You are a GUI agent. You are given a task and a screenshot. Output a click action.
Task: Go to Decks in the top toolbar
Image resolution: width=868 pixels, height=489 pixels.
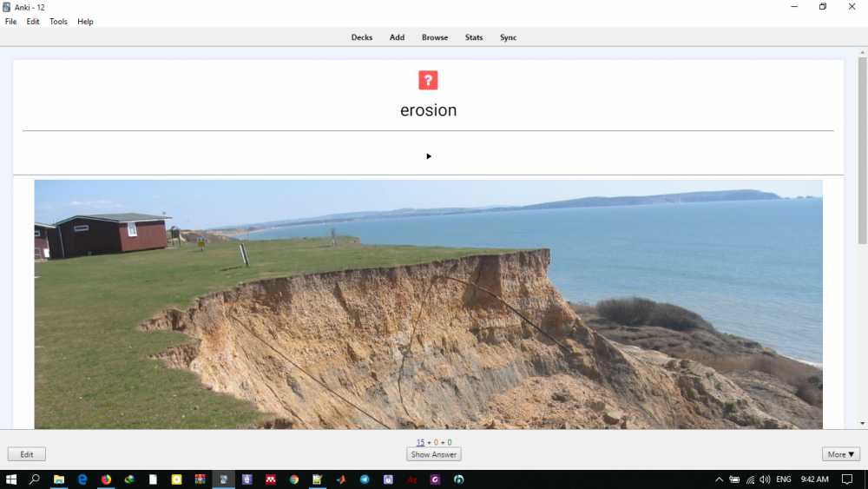[362, 37]
